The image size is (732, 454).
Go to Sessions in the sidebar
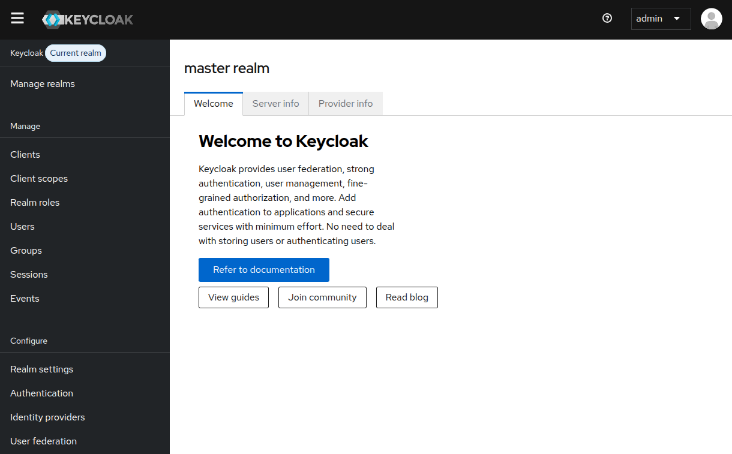(x=29, y=275)
